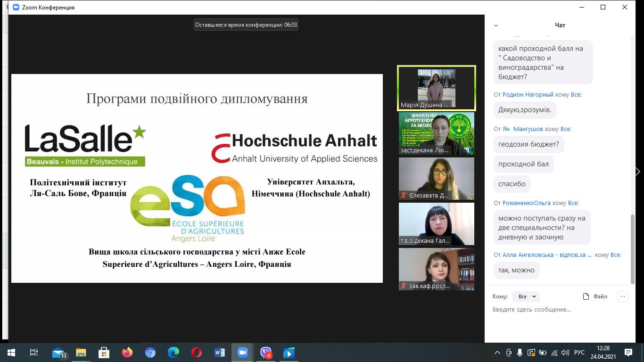This screenshot has height=362, width=644.
Task: Show hidden system tray icons
Action: tap(497, 353)
